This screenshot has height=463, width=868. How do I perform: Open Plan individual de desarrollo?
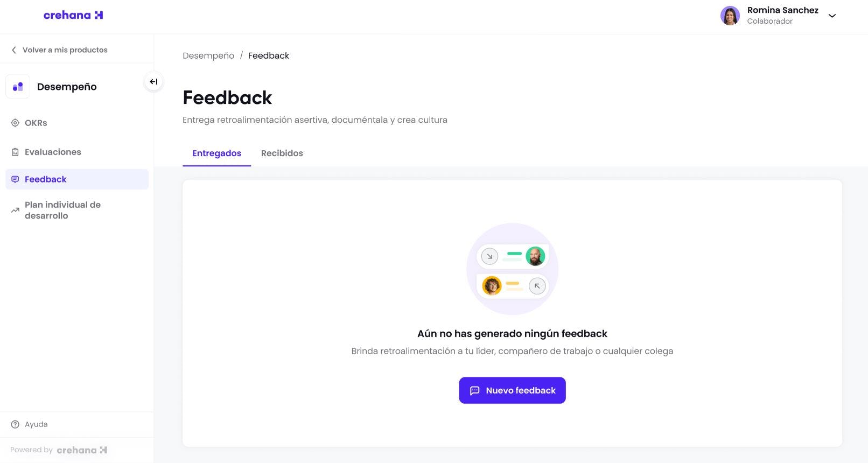coord(62,210)
